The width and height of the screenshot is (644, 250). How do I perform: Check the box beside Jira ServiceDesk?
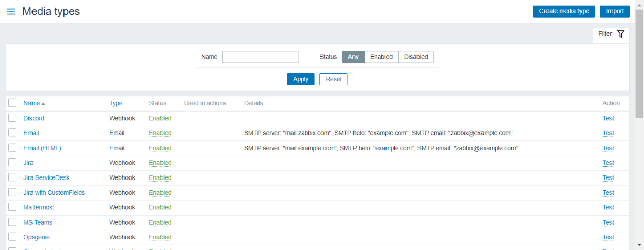(x=12, y=177)
